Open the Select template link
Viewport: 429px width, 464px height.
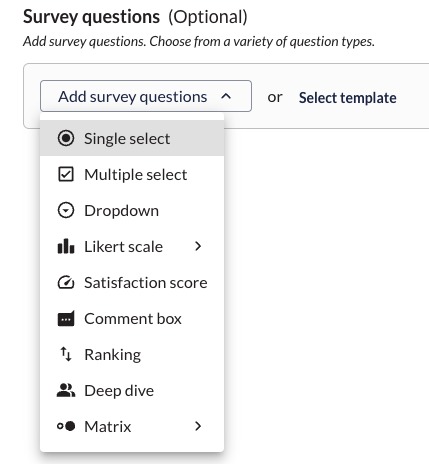[x=348, y=98]
